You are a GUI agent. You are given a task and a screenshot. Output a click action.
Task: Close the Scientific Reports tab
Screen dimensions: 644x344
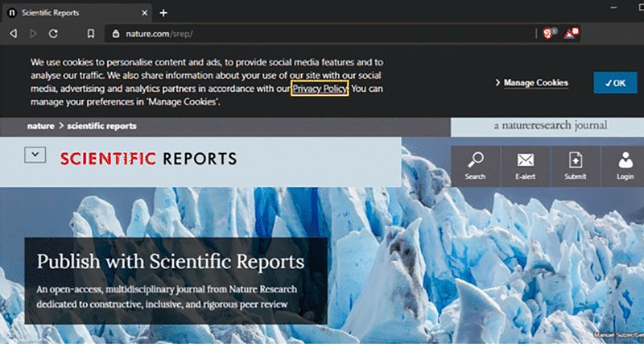point(144,13)
